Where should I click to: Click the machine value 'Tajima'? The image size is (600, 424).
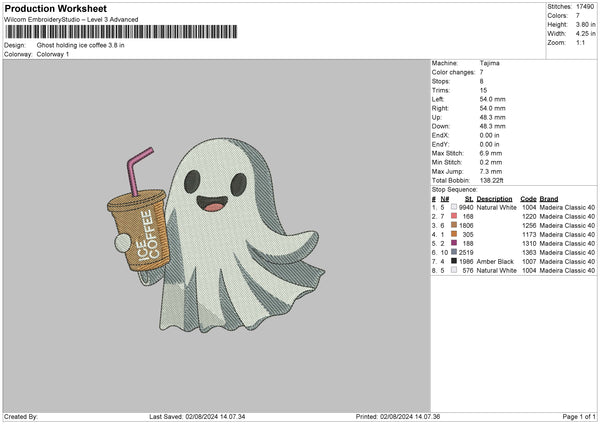coord(489,63)
